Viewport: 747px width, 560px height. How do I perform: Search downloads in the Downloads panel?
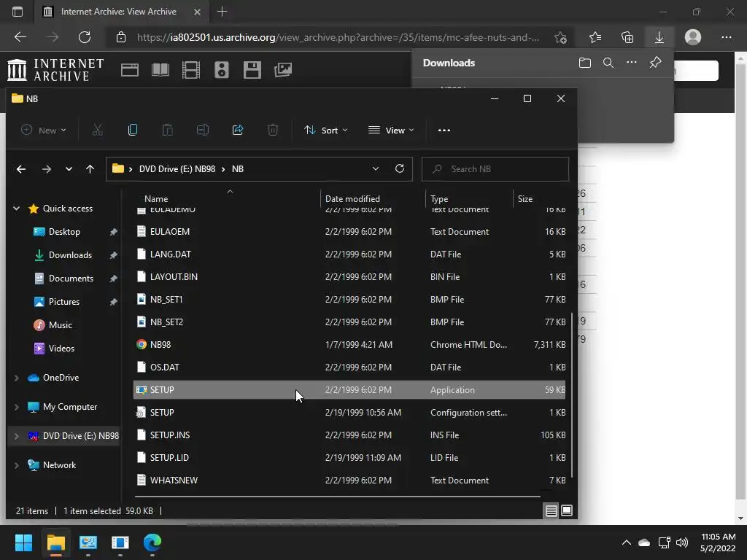608,63
